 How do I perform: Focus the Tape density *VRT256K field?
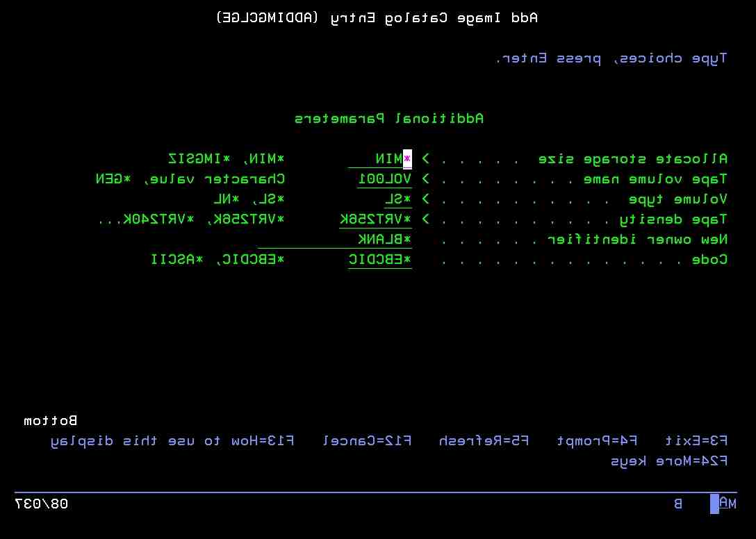(x=375, y=219)
